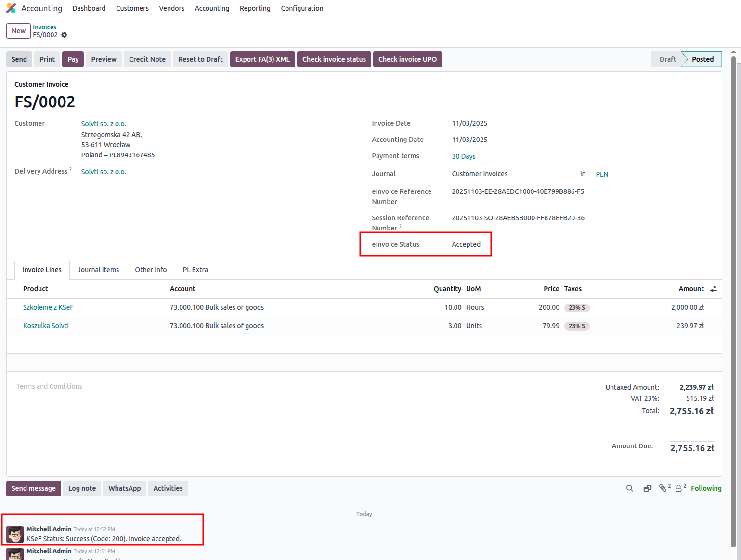Viewport: 741px width, 560px height.
Task: Switch to the Journal Items tab
Action: [98, 270]
